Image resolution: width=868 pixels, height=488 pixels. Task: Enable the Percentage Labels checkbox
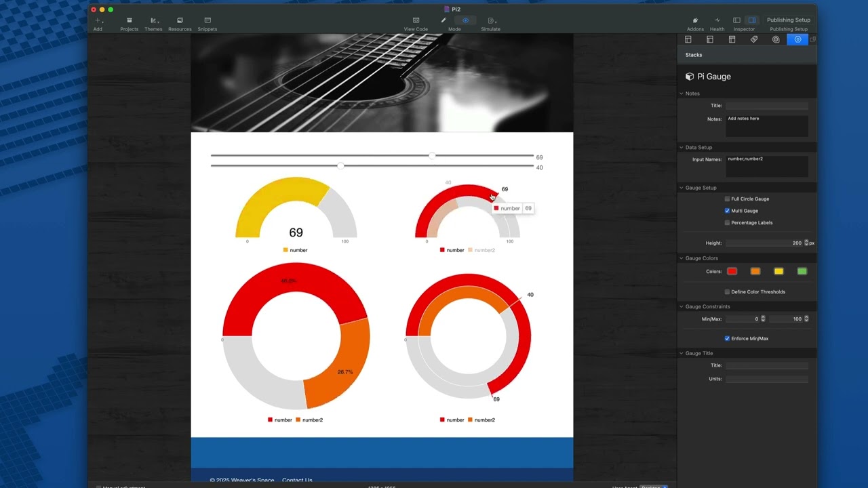point(727,222)
